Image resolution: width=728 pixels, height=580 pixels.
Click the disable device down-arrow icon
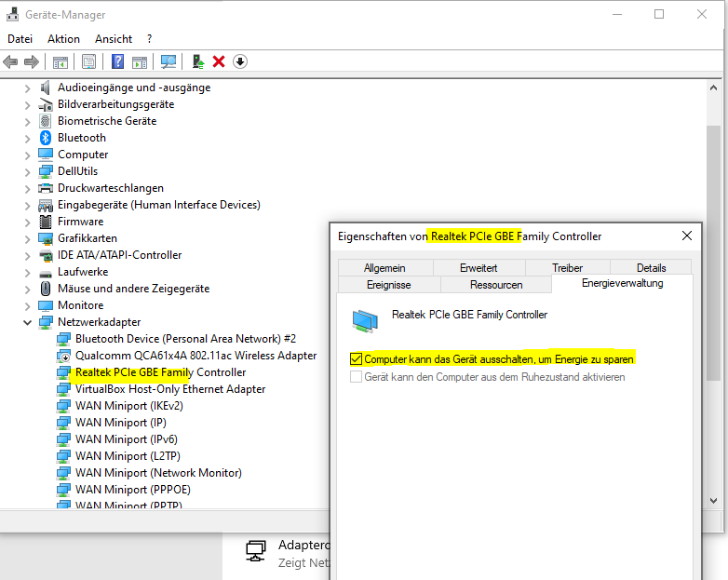coord(240,61)
